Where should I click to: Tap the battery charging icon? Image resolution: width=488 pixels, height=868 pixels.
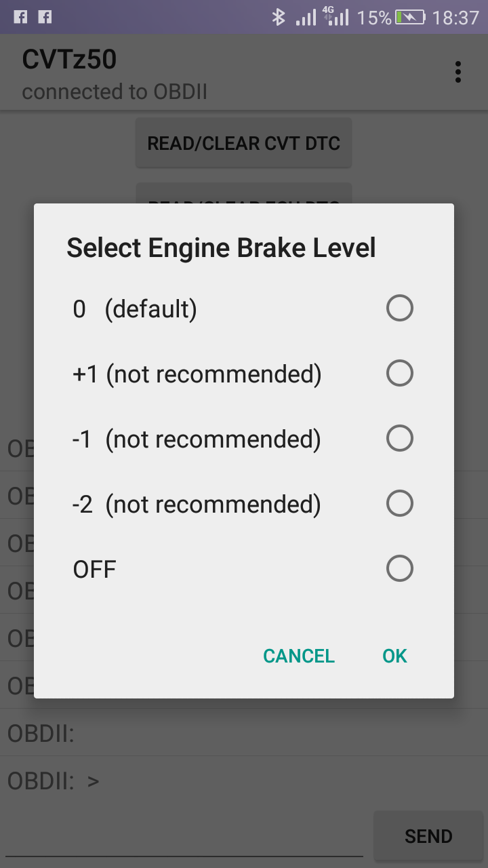pos(410,17)
